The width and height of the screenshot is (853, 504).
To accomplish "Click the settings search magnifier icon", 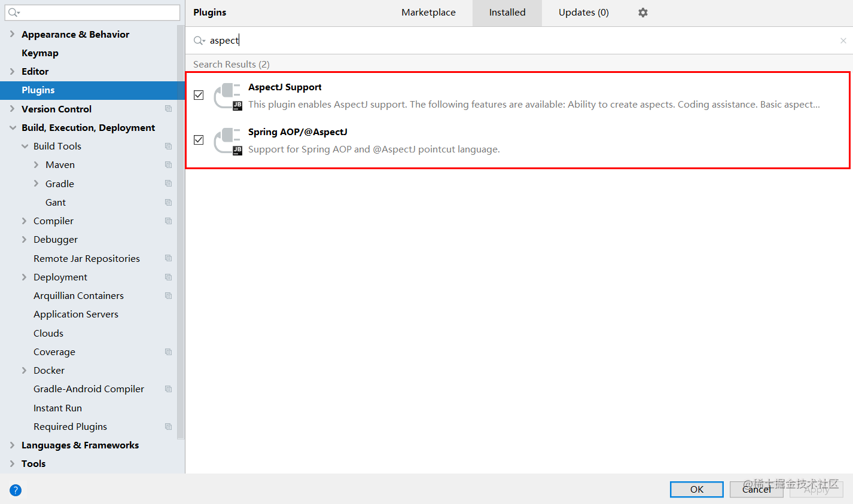I will point(14,13).
